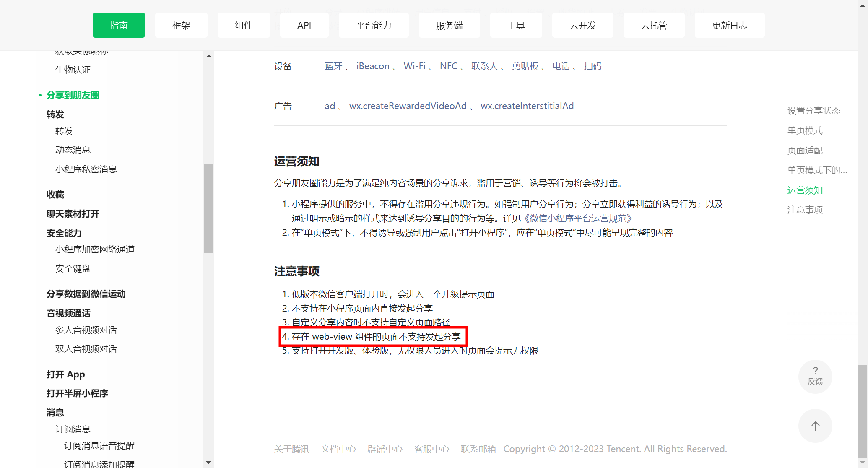Screen dimensions: 868x468
Task: Click the 客服中心 footer link
Action: click(431, 449)
